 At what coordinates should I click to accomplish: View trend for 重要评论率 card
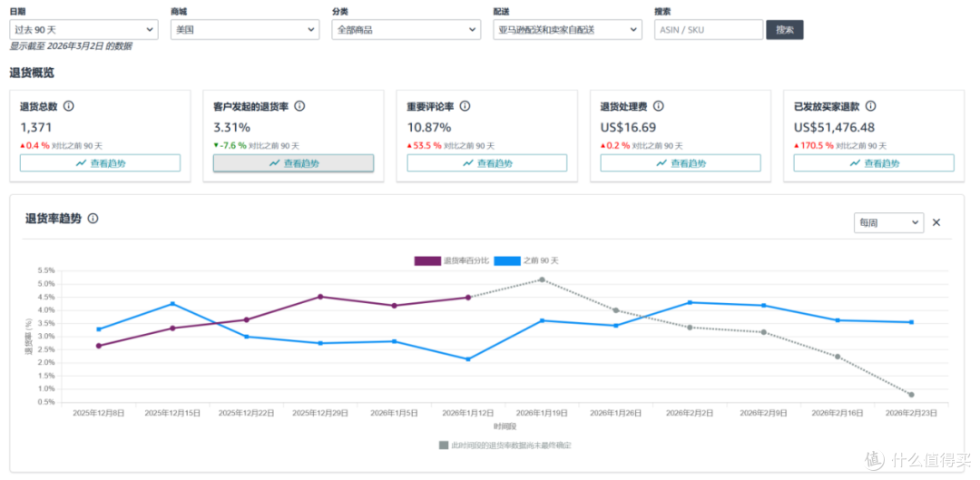(x=487, y=163)
